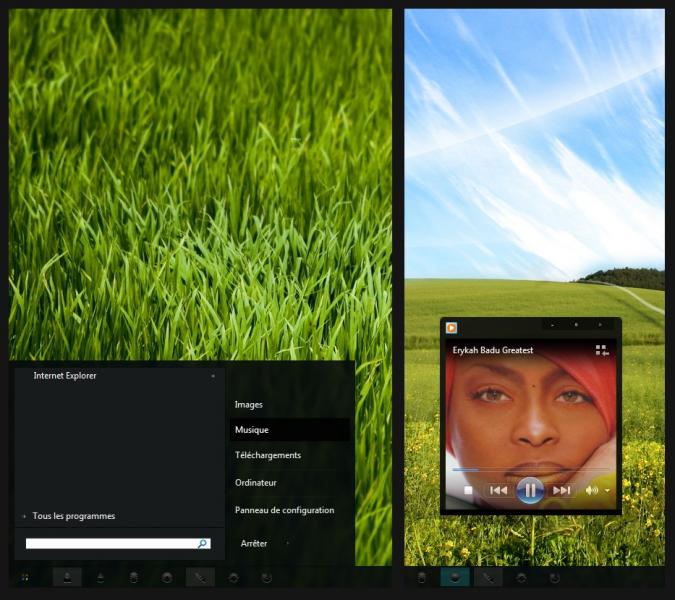Click the orange Media Player title icon
Screen dimensions: 675x600
pyautogui.click(x=451, y=328)
